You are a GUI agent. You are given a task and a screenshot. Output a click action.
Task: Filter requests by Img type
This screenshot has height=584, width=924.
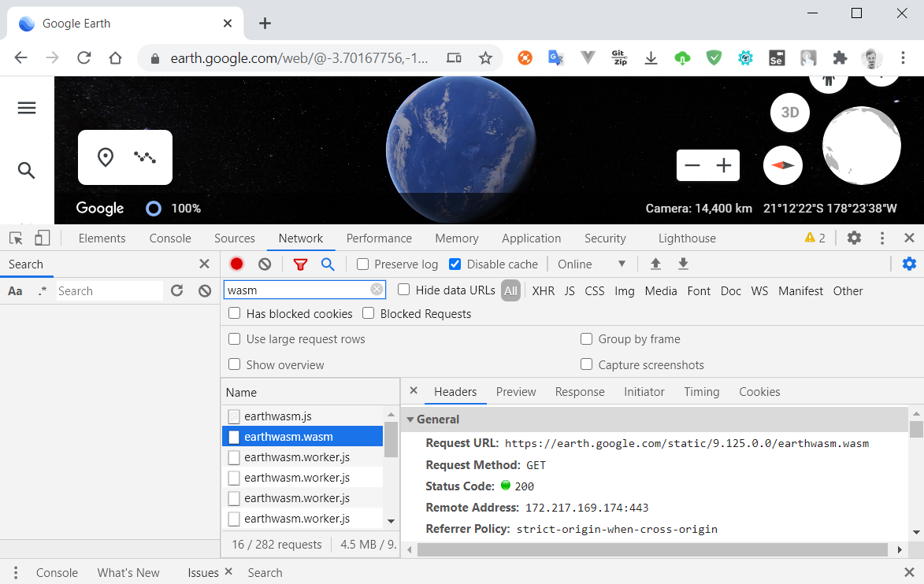point(625,291)
